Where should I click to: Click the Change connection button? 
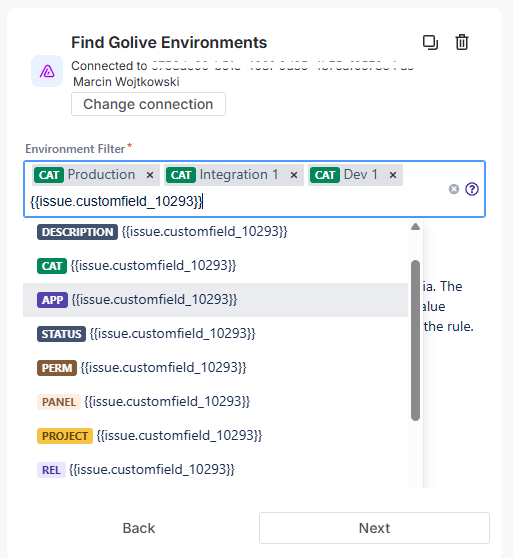tap(148, 104)
